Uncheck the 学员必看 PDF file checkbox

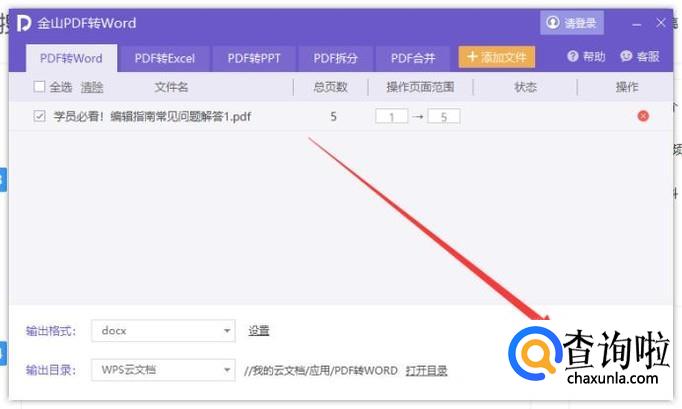pos(40,116)
